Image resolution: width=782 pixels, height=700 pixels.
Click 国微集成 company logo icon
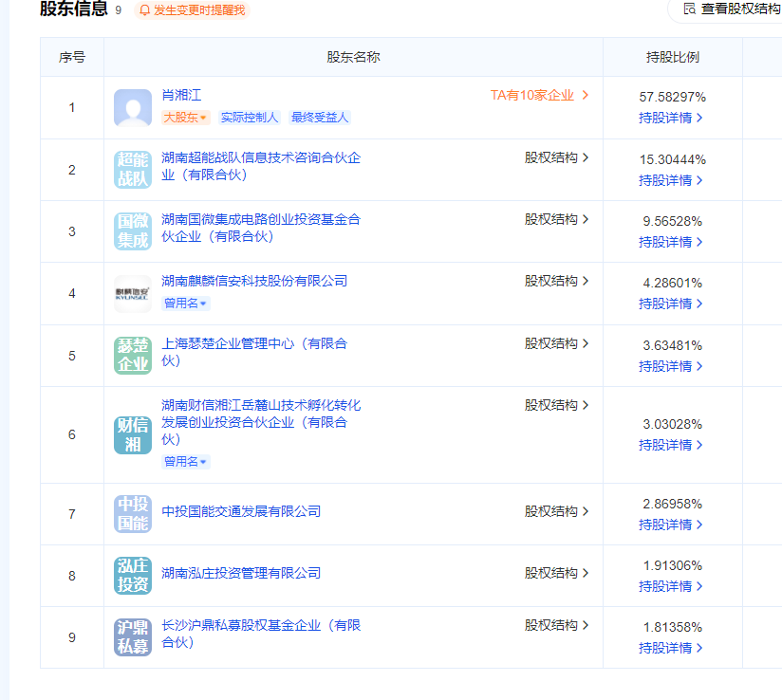(x=133, y=231)
